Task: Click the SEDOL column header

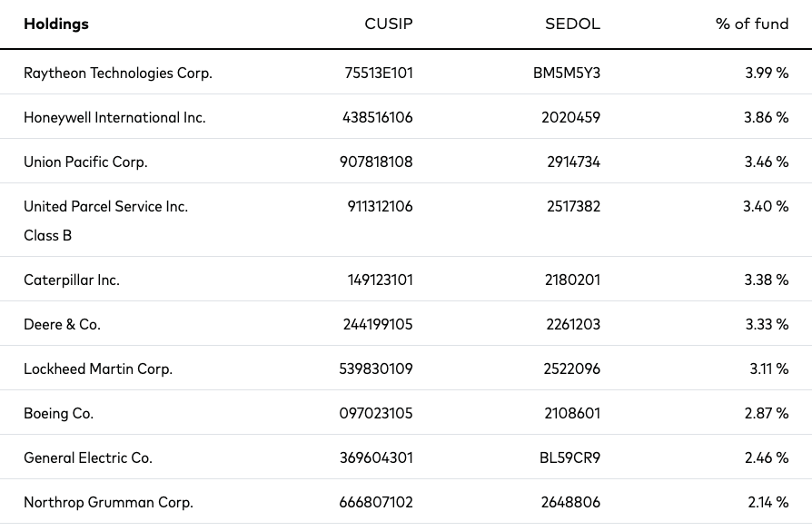Action: (572, 24)
